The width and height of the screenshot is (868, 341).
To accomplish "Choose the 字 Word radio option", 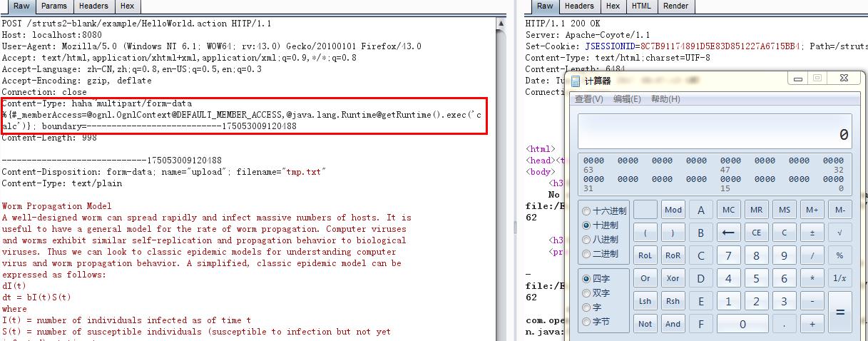I will pyautogui.click(x=586, y=307).
